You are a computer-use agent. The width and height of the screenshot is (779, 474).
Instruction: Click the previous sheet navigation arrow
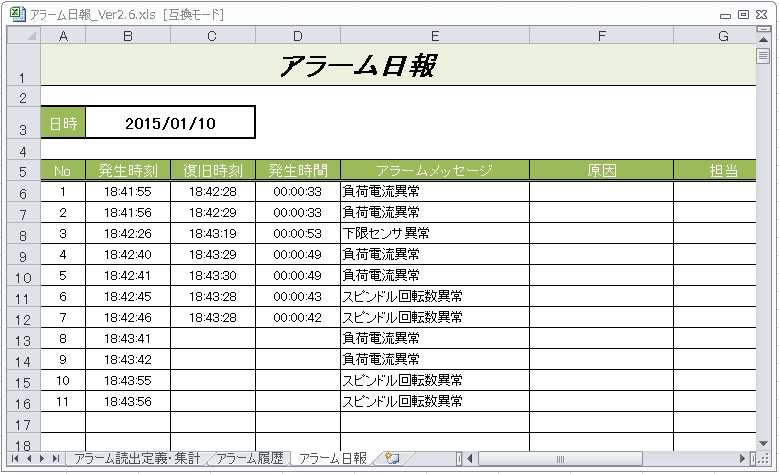point(28,458)
